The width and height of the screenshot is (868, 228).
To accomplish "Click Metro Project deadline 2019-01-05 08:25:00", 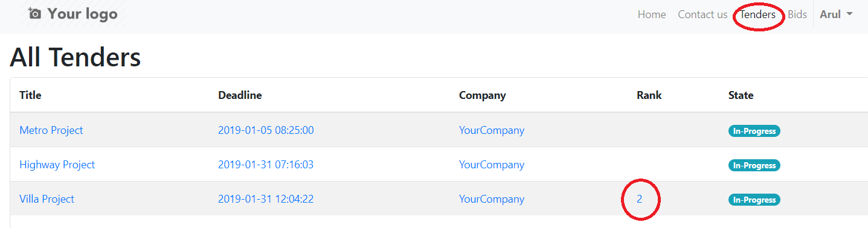I will 266,130.
